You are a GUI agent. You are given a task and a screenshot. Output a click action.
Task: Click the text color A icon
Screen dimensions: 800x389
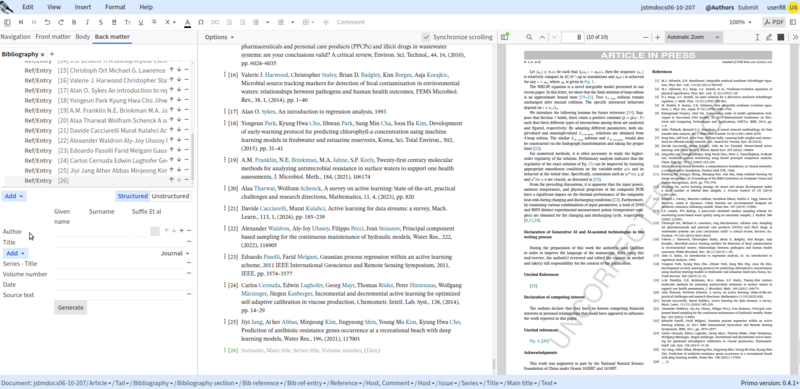pyautogui.click(x=187, y=22)
